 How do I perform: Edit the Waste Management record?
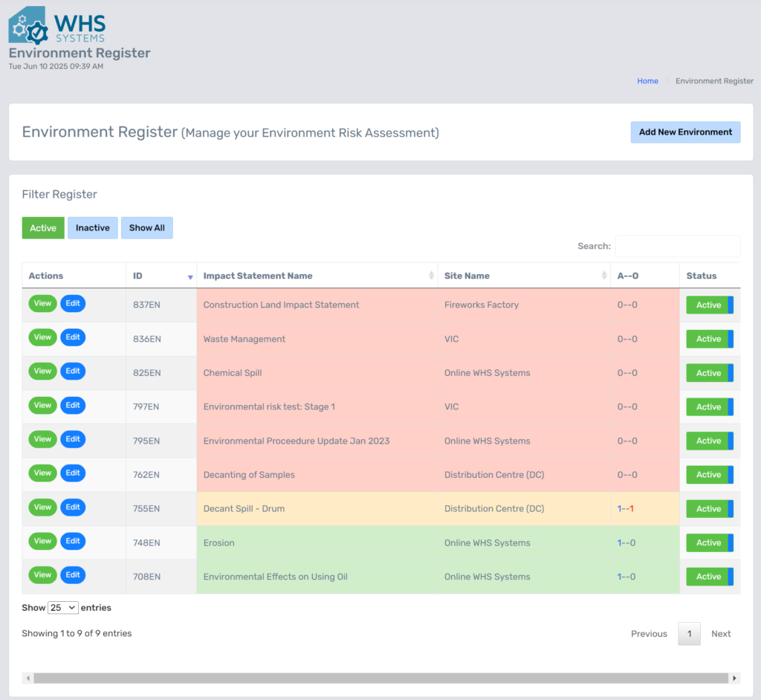[73, 337]
